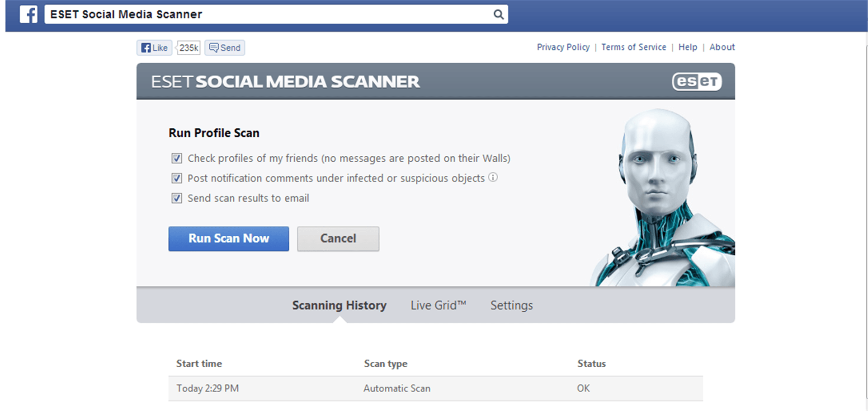The width and height of the screenshot is (868, 411).
Task: Click the Cancel button
Action: [338, 238]
